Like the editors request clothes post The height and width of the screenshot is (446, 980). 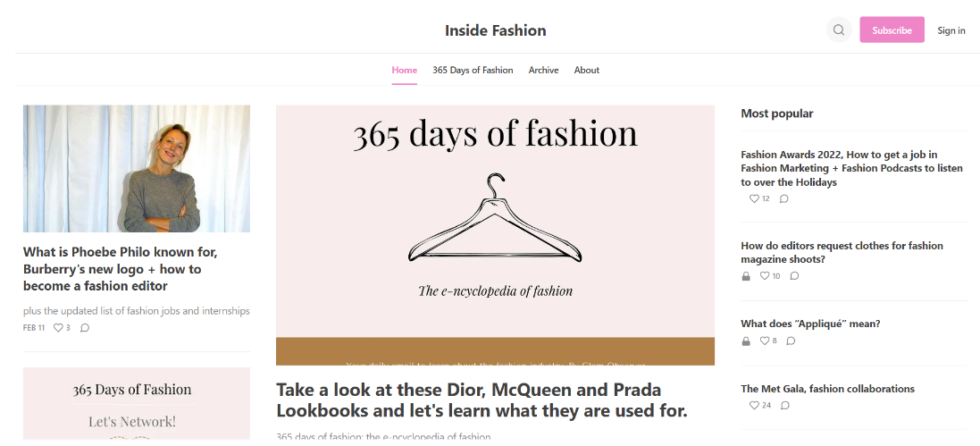point(765,276)
